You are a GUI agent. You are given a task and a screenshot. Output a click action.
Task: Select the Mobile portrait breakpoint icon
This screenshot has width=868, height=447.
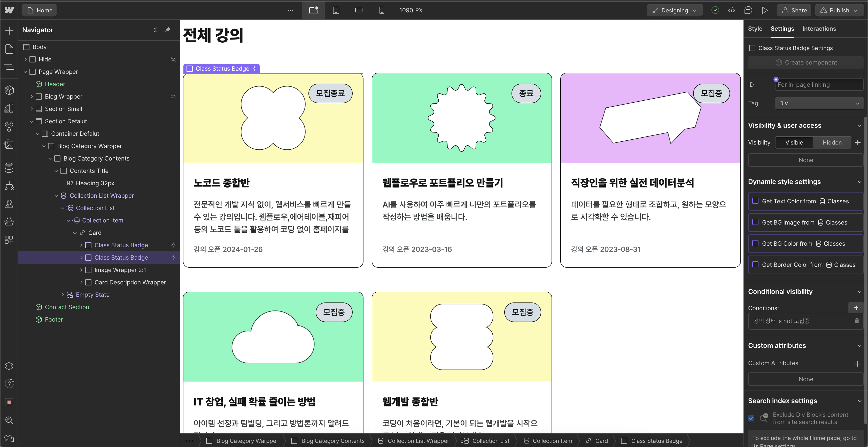coord(382,10)
